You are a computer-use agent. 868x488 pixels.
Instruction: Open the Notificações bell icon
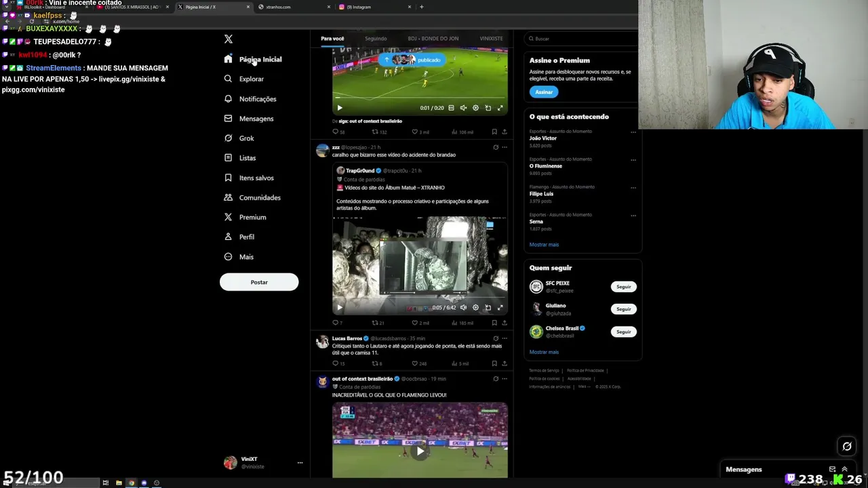tap(228, 98)
